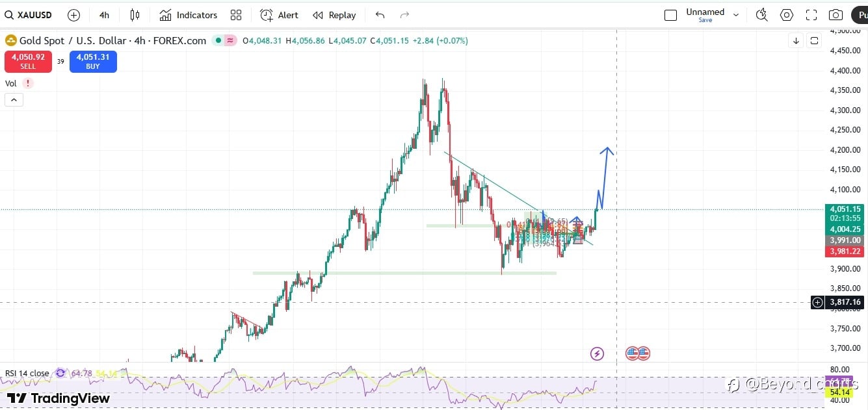The image size is (868, 410).
Task: Click the red SELL 4,050.92 button
Action: point(28,62)
